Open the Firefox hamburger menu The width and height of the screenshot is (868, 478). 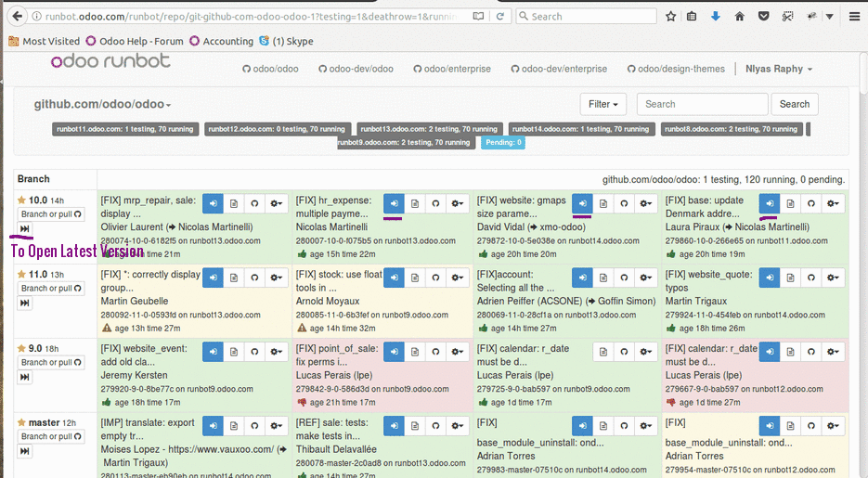tap(854, 16)
